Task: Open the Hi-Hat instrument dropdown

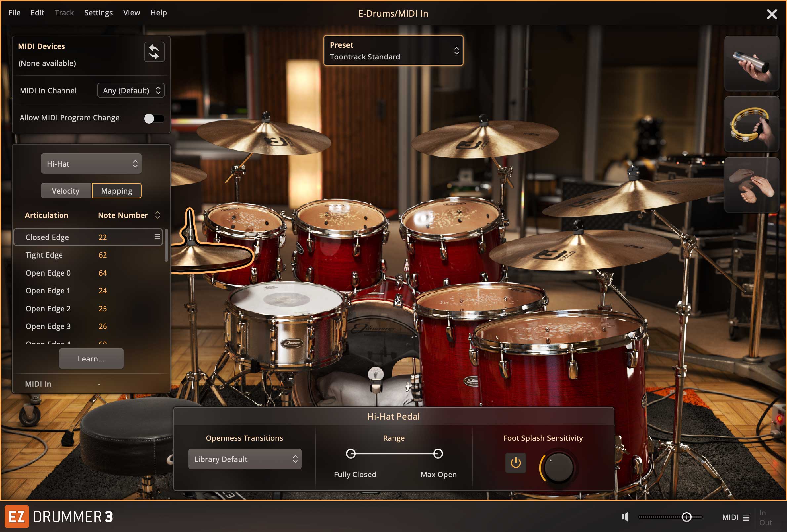Action: click(91, 164)
